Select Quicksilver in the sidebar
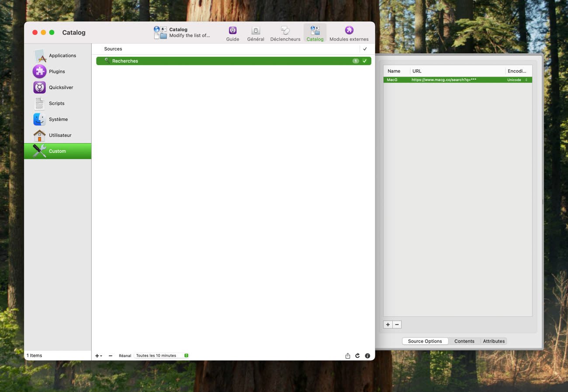The image size is (568, 392). click(58, 87)
